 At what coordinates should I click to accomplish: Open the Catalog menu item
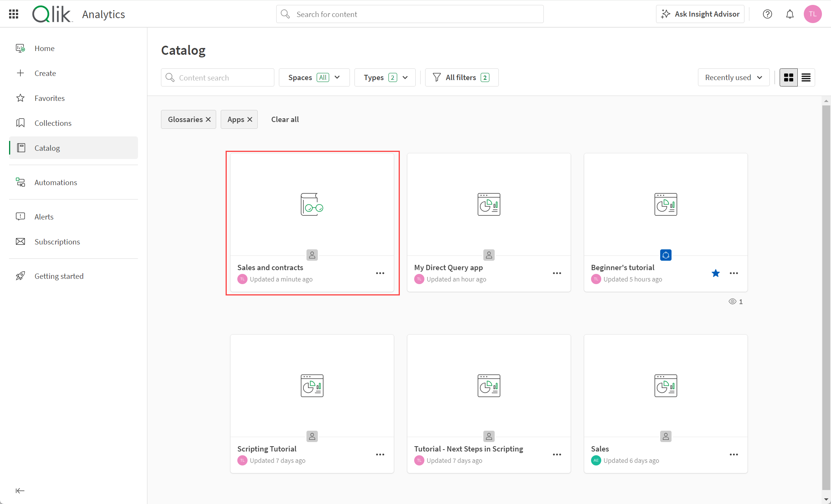(x=46, y=147)
